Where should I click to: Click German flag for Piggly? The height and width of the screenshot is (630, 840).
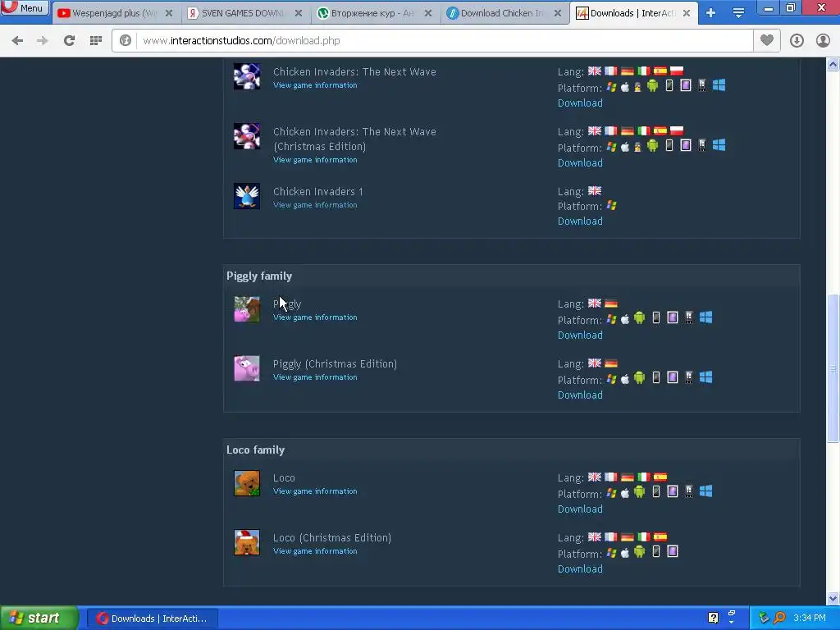point(611,304)
